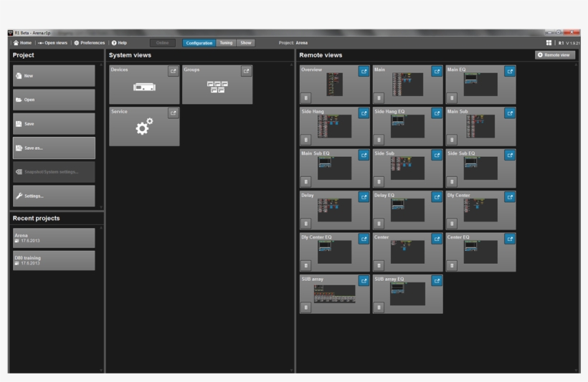Viewport: 588px width, 382px height.
Task: Delete the SUB array EQ view with trash icon
Action: pyautogui.click(x=379, y=307)
